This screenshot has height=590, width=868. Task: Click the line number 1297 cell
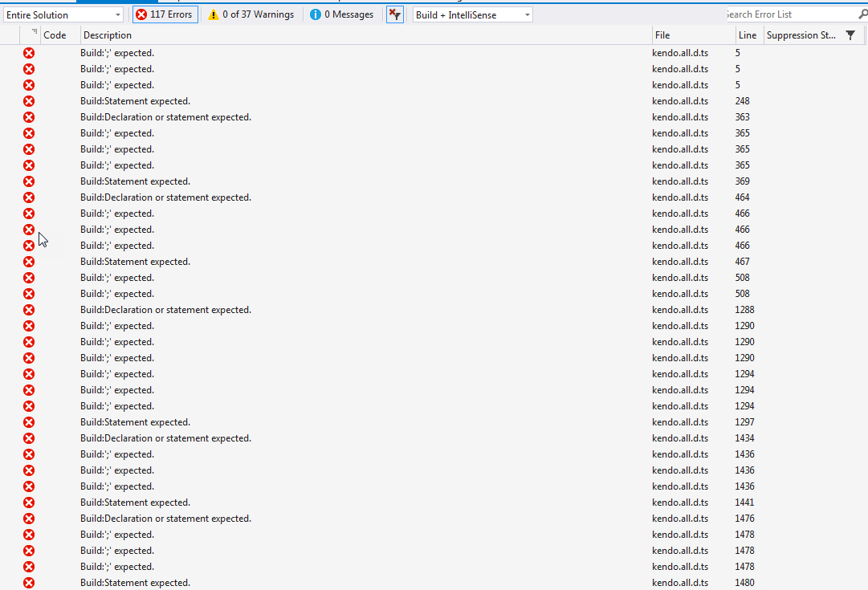[744, 422]
